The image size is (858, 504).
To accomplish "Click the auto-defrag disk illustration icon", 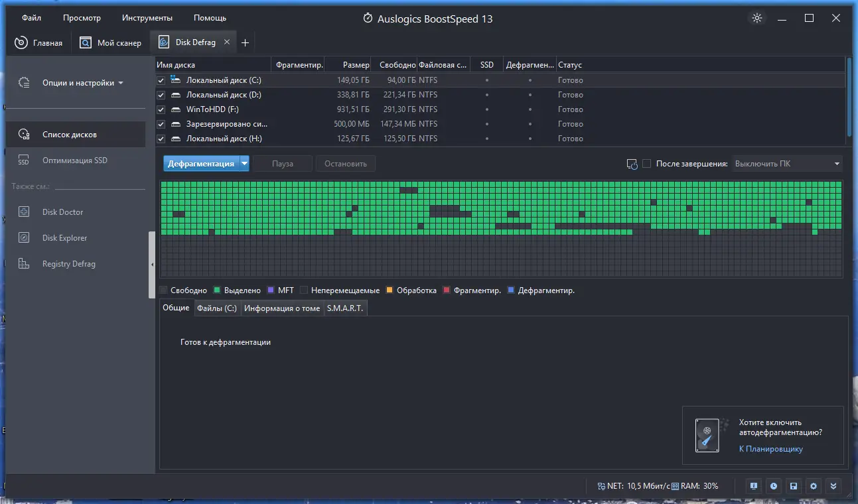I will click(710, 435).
